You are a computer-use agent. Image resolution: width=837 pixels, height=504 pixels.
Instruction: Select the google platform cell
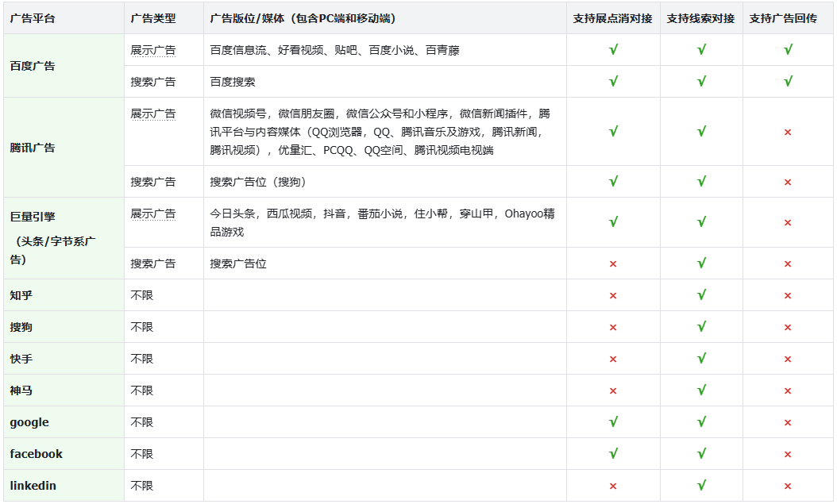pyautogui.click(x=64, y=422)
